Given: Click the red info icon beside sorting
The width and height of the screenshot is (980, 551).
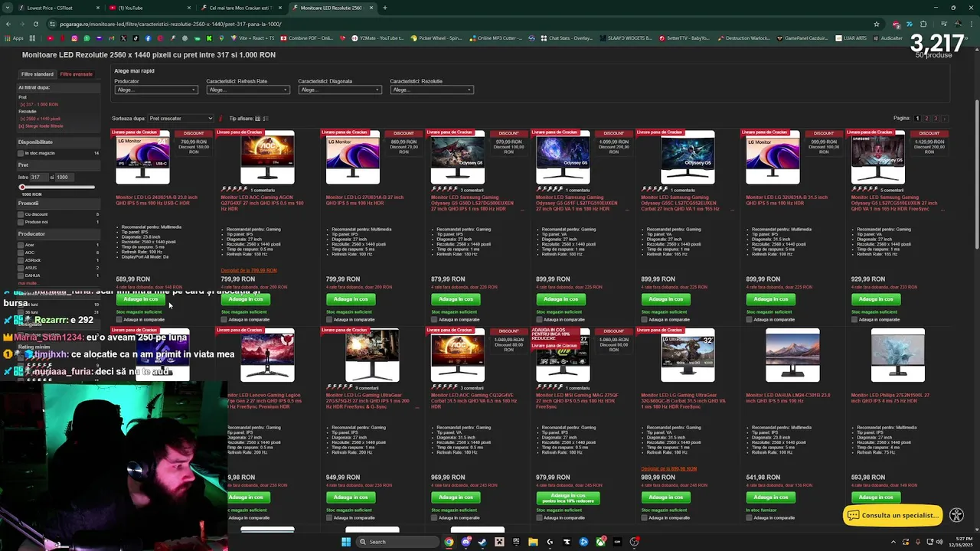Looking at the screenshot, I should tap(220, 119).
